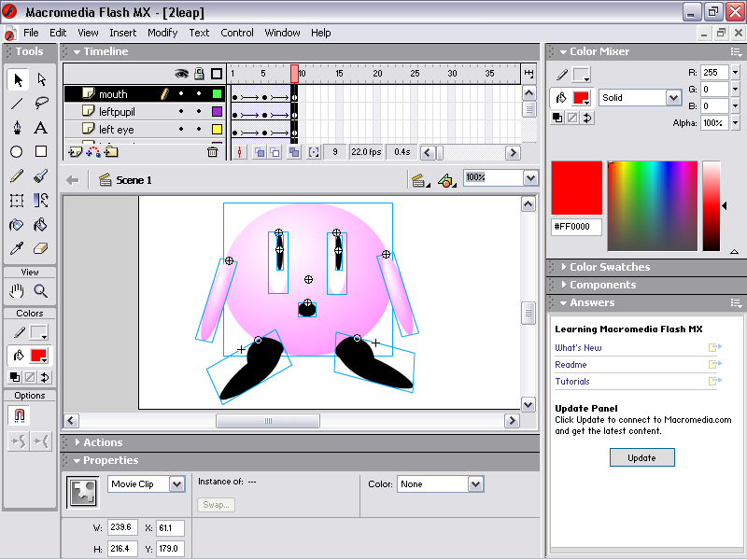
Task: Toggle Snap to Objects magnet option
Action: 17,415
